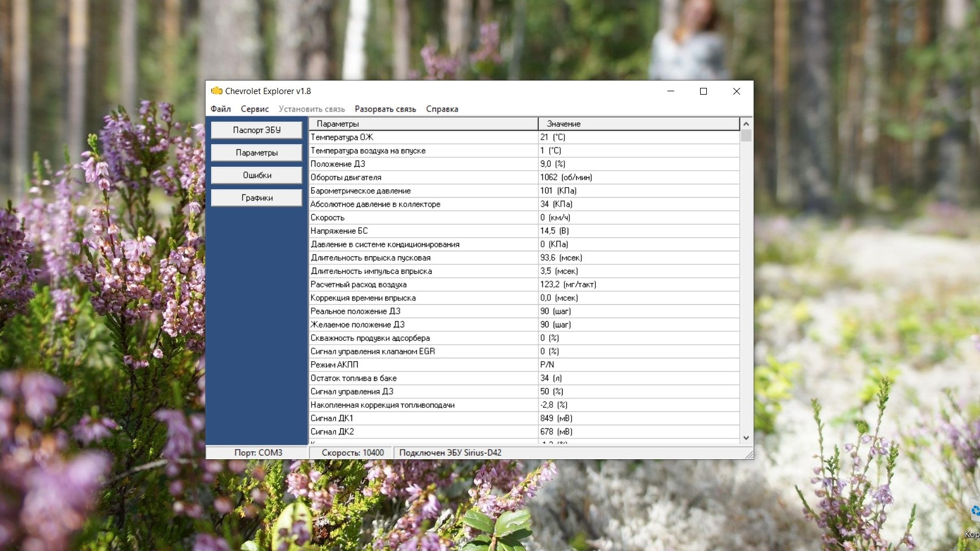This screenshot has width=980, height=551.
Task: Select the Обороты двигателя row
Action: coord(524,177)
